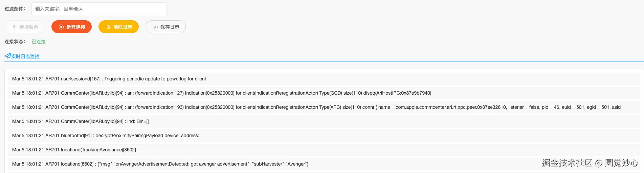Disconnect using the 断开连接 button label
644x173 pixels.
pyautogui.click(x=76, y=27)
